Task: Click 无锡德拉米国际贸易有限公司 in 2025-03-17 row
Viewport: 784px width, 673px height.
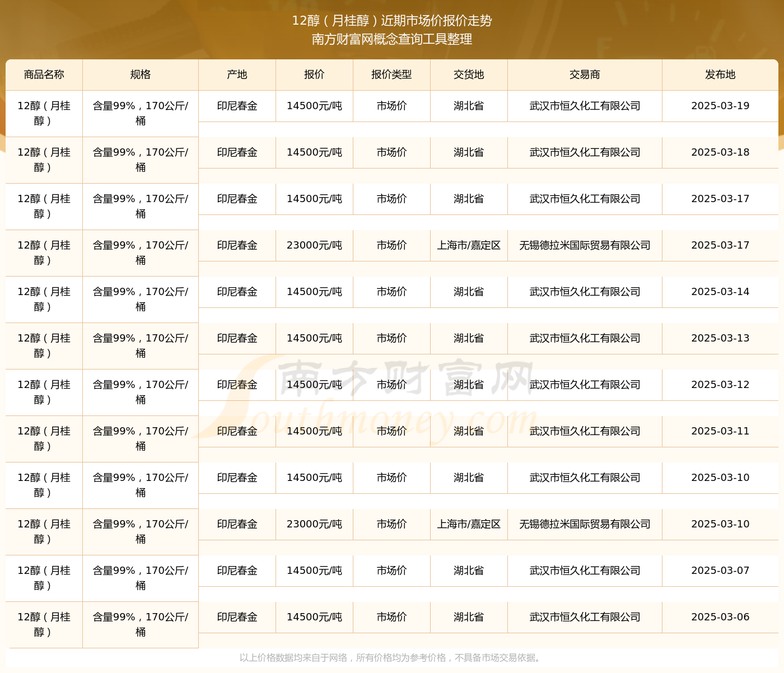Action: pyautogui.click(x=585, y=245)
